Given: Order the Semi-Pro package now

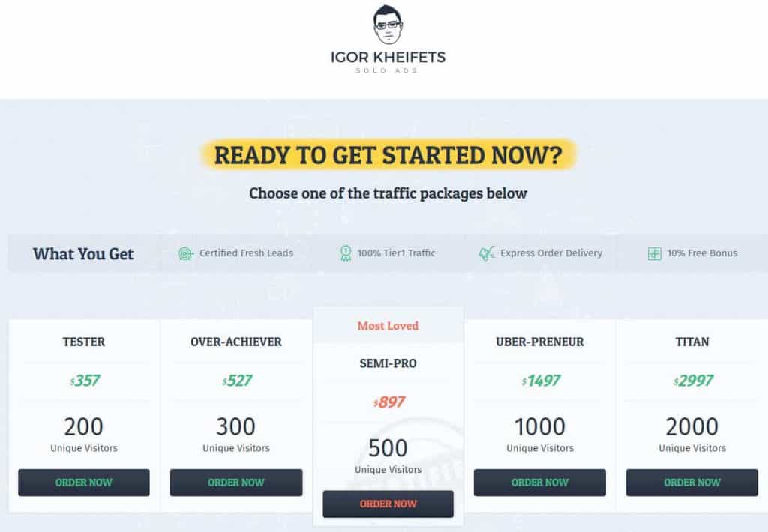Looking at the screenshot, I should point(388,504).
